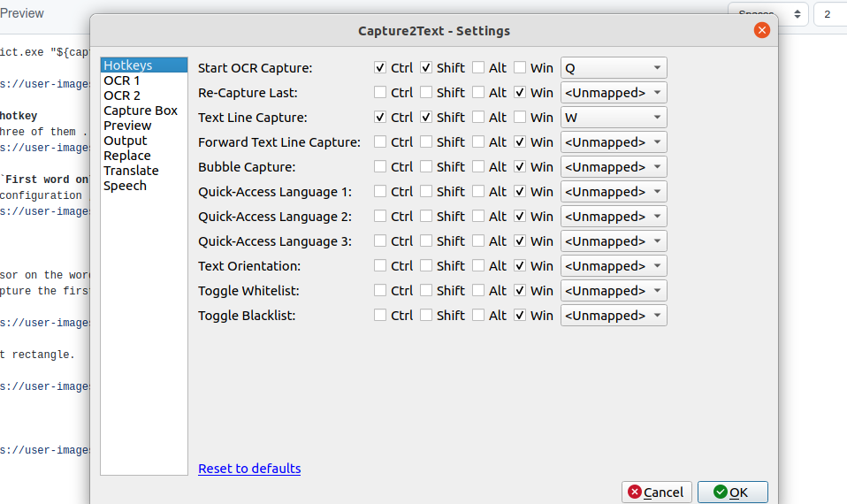847x504 pixels.
Task: Enable Alt for Quick-Access Language 2
Action: 478,217
